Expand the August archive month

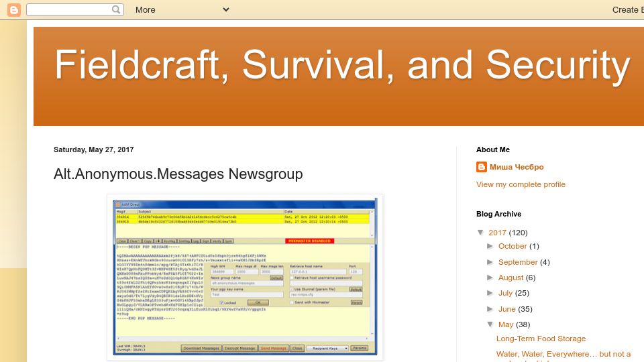pos(490,278)
